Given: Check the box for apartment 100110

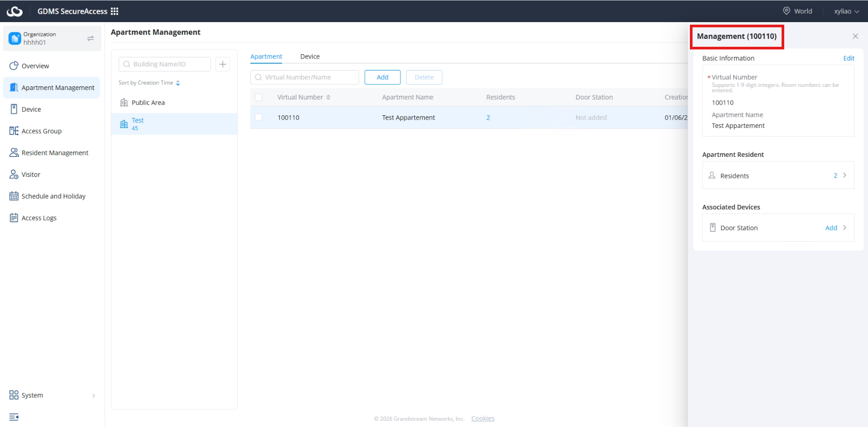Looking at the screenshot, I should tap(258, 117).
